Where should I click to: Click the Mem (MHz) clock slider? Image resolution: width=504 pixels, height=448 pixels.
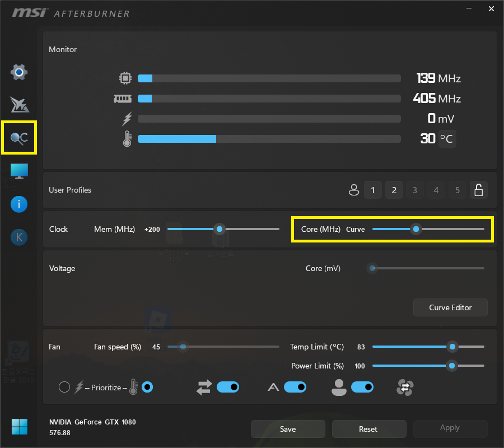223,229
